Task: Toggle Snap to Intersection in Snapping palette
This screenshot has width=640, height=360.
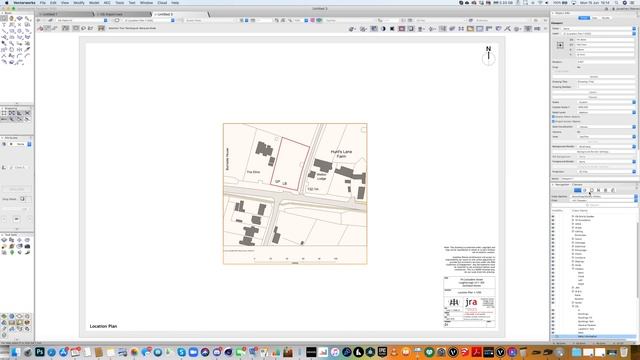Action: [27, 113]
